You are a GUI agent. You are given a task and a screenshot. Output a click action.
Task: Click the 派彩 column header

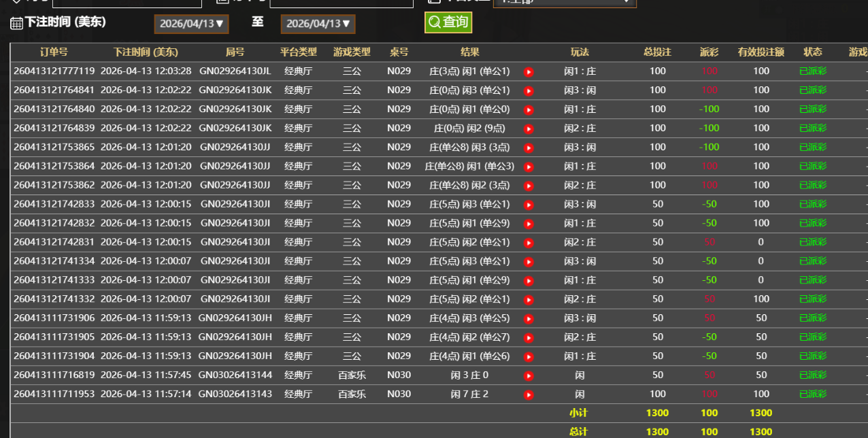709,52
